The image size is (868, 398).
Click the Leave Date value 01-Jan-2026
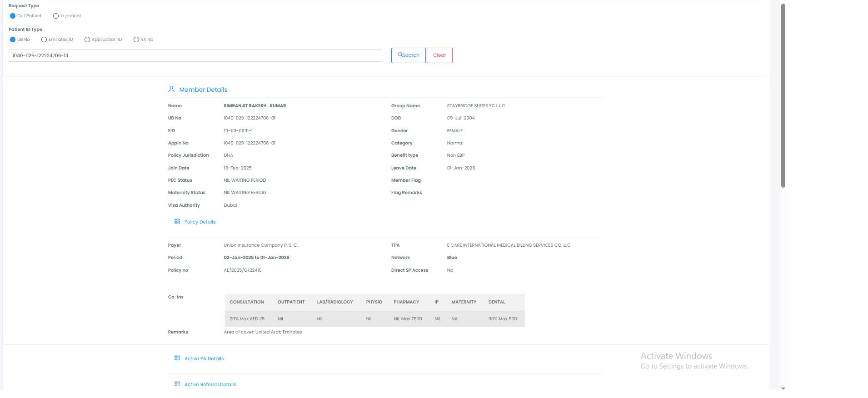click(x=461, y=168)
